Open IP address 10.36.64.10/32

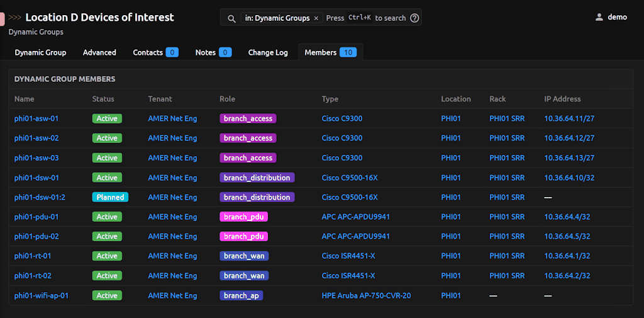(x=569, y=178)
